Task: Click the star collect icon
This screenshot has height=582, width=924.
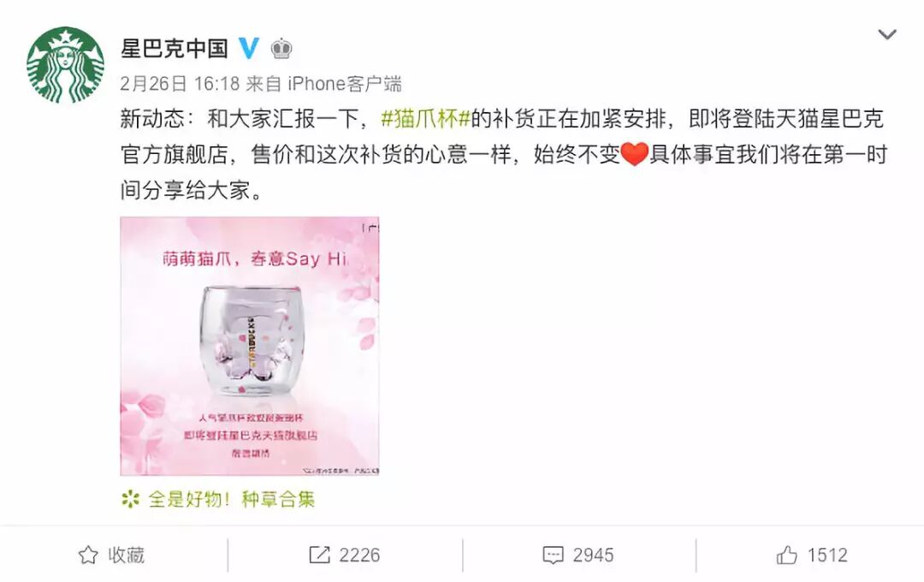Action: click(x=88, y=555)
